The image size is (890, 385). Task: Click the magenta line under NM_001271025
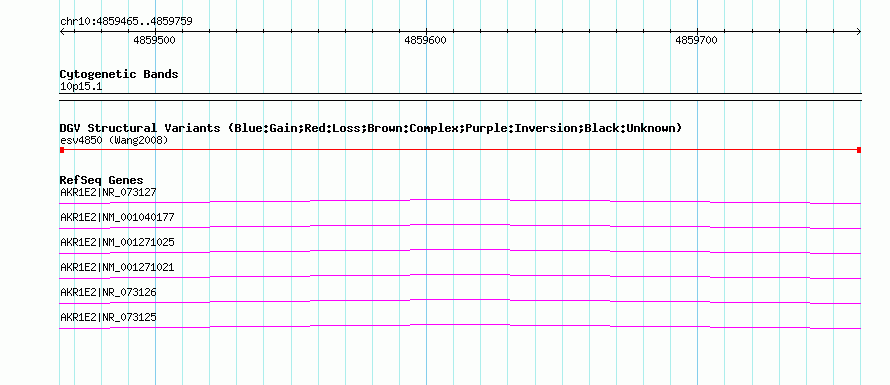(x=460, y=251)
